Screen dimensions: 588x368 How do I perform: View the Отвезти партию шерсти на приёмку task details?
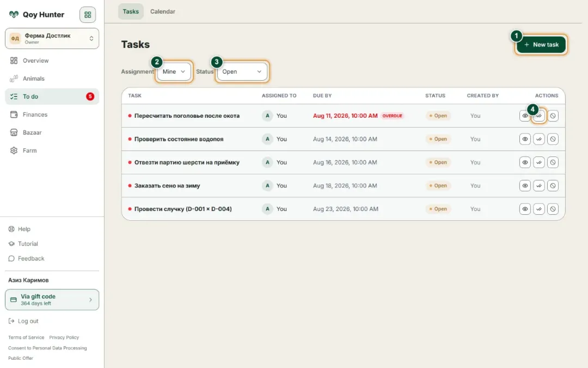pos(525,162)
